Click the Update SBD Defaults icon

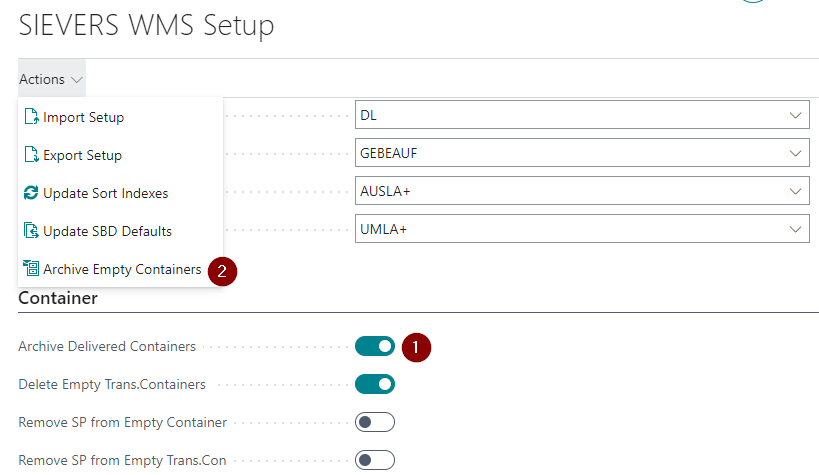(x=31, y=231)
